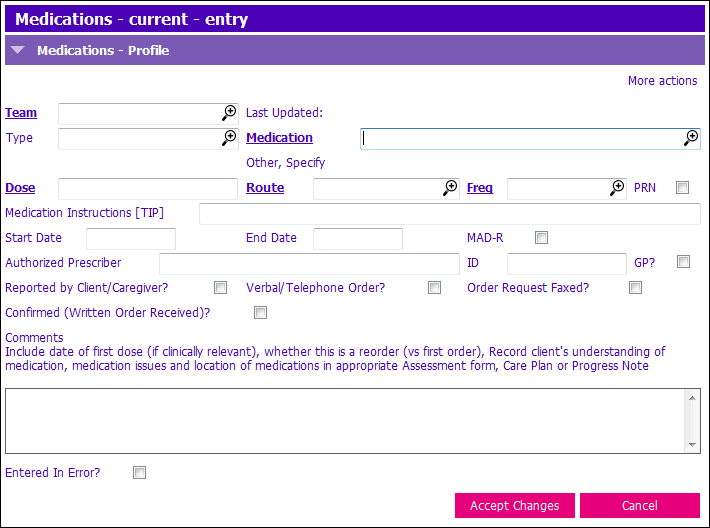Check Order Request Faxed? box
The image size is (710, 528).
635,288
